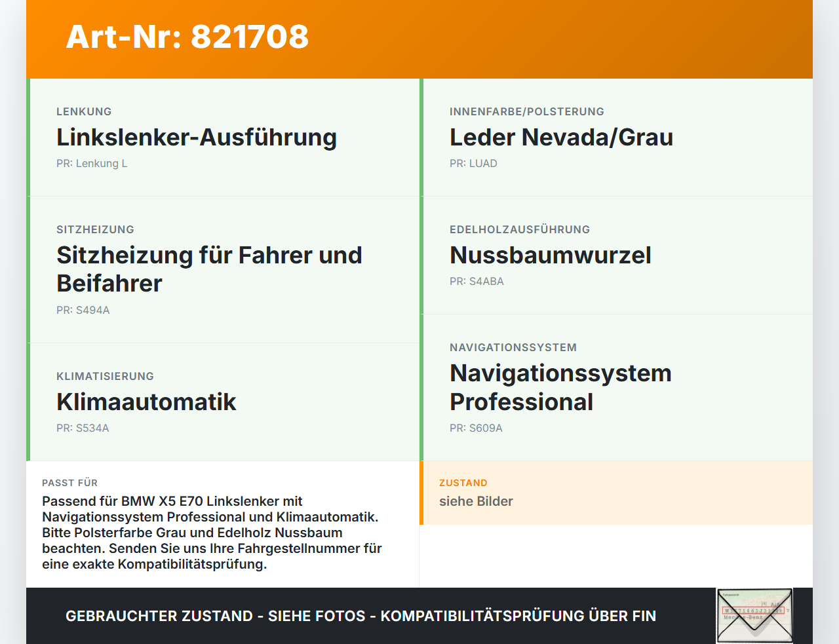The image size is (839, 644).
Task: Click the PR: LUAD code label
Action: pos(473,163)
